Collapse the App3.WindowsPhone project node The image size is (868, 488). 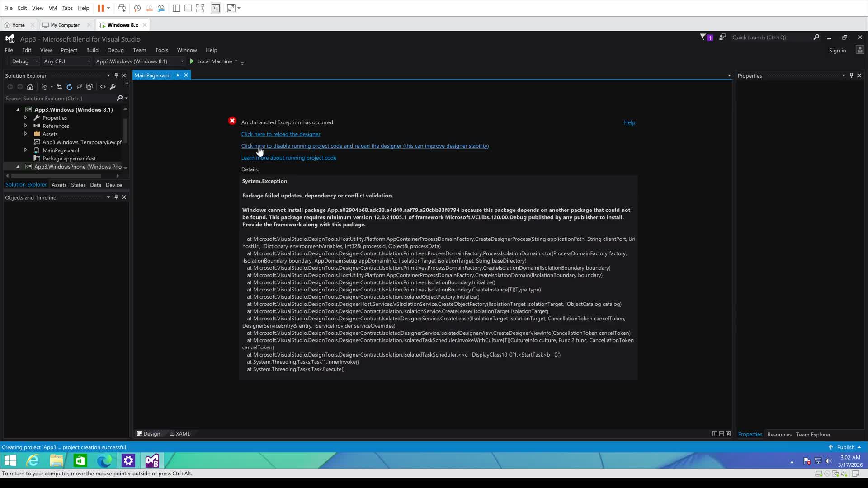(x=18, y=166)
